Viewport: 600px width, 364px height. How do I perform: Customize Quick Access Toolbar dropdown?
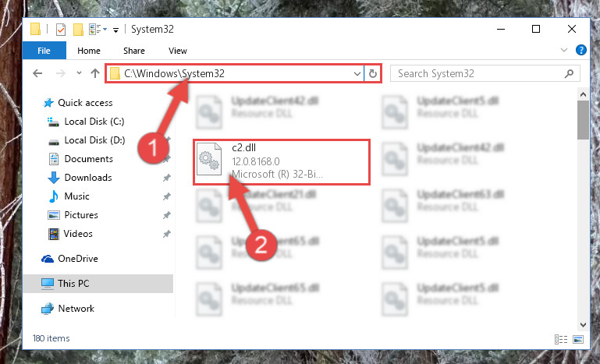coord(115,30)
